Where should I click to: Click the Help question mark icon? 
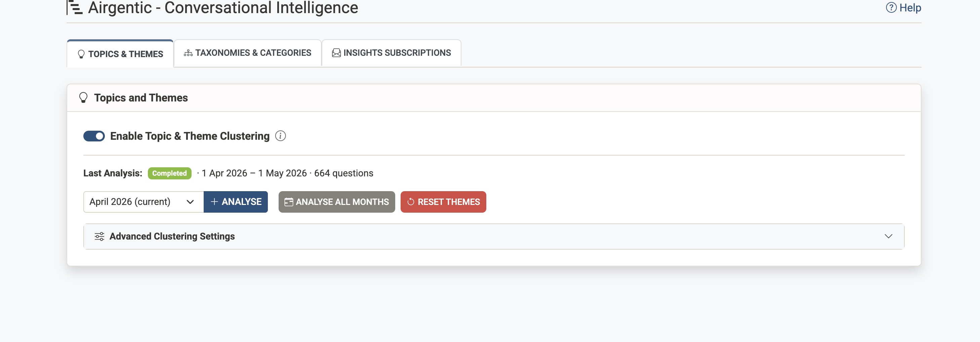click(x=891, y=8)
